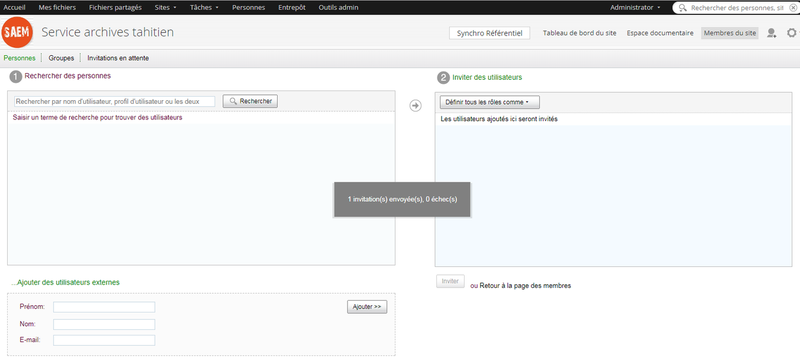
Task: Click the 'Inviter des utilisateurs' section heading
Action: pyautogui.click(x=487, y=78)
